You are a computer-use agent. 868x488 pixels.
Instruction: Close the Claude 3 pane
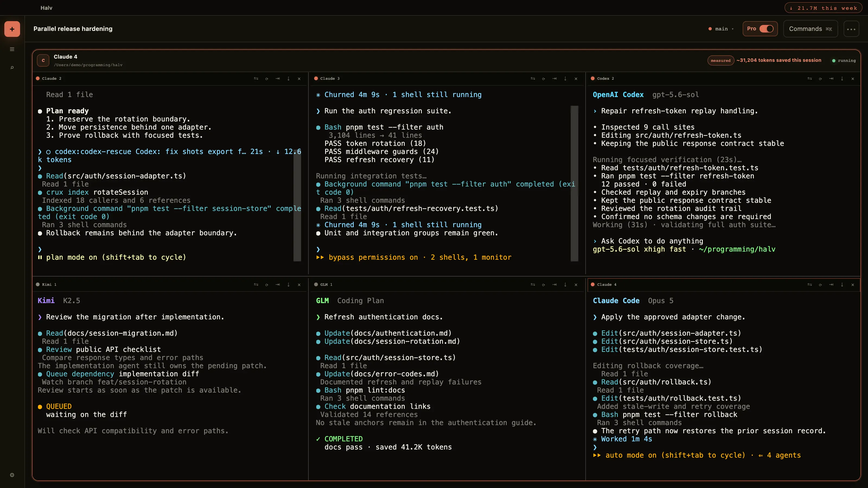576,78
